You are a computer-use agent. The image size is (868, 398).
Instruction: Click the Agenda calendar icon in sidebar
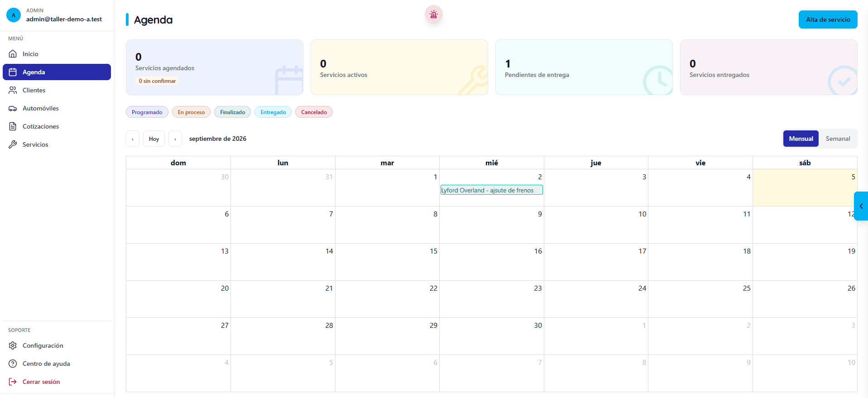(x=13, y=72)
